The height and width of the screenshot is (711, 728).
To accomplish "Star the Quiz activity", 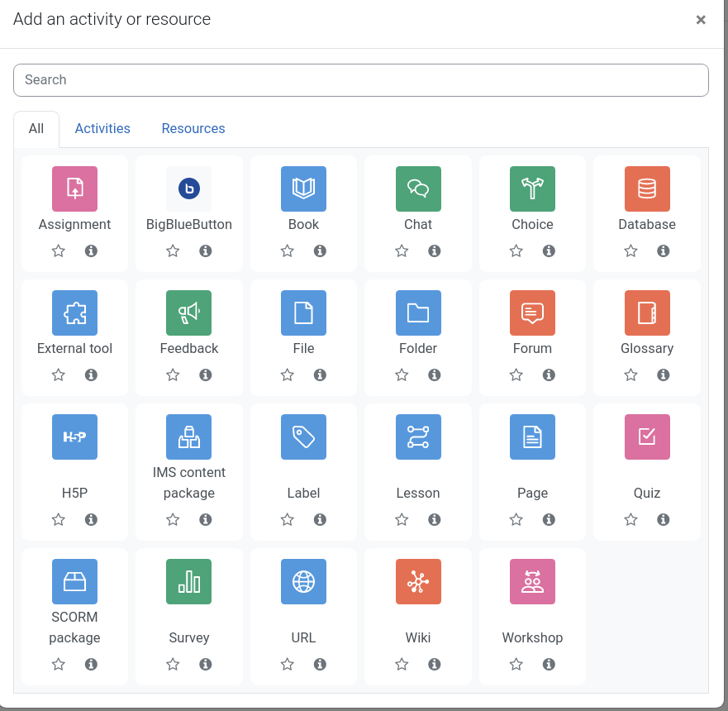I will tap(630, 519).
